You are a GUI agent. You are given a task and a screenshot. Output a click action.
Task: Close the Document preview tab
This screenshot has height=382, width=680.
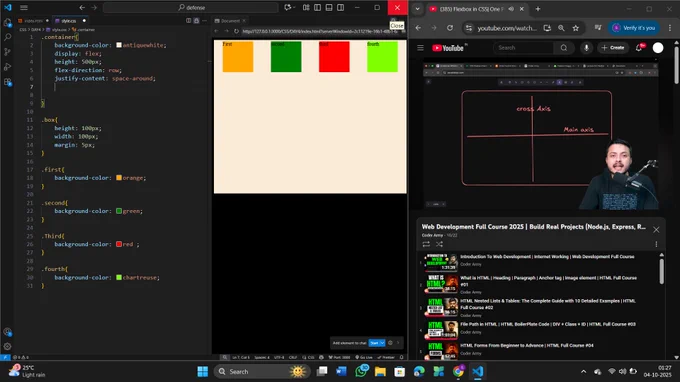click(244, 21)
